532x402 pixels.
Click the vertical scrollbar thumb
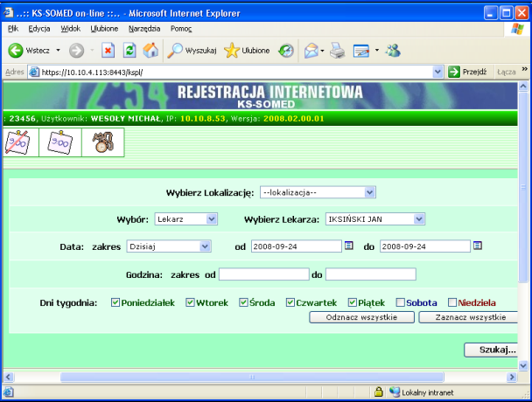(x=523, y=186)
